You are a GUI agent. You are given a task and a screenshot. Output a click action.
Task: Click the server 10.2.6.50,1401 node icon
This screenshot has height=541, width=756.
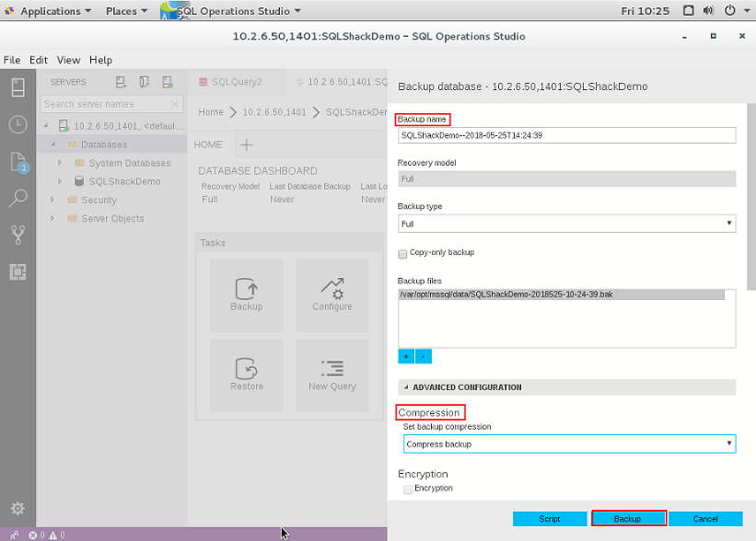64,126
